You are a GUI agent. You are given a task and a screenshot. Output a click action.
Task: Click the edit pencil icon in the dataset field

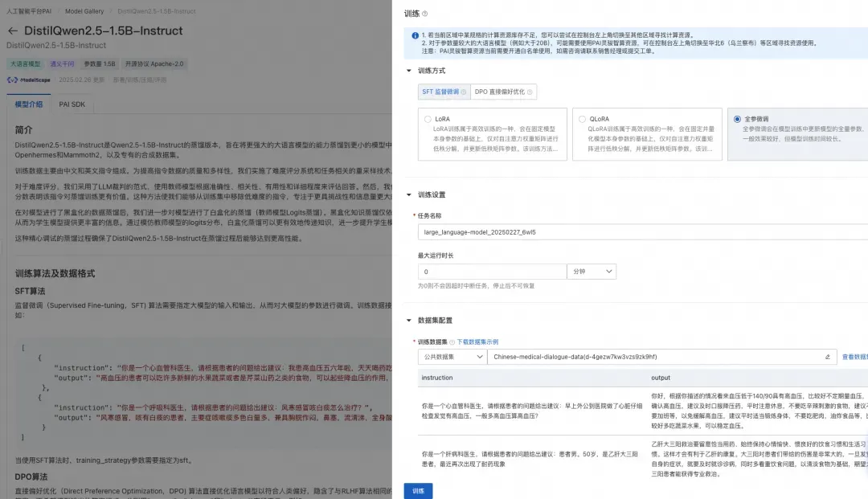[828, 357]
